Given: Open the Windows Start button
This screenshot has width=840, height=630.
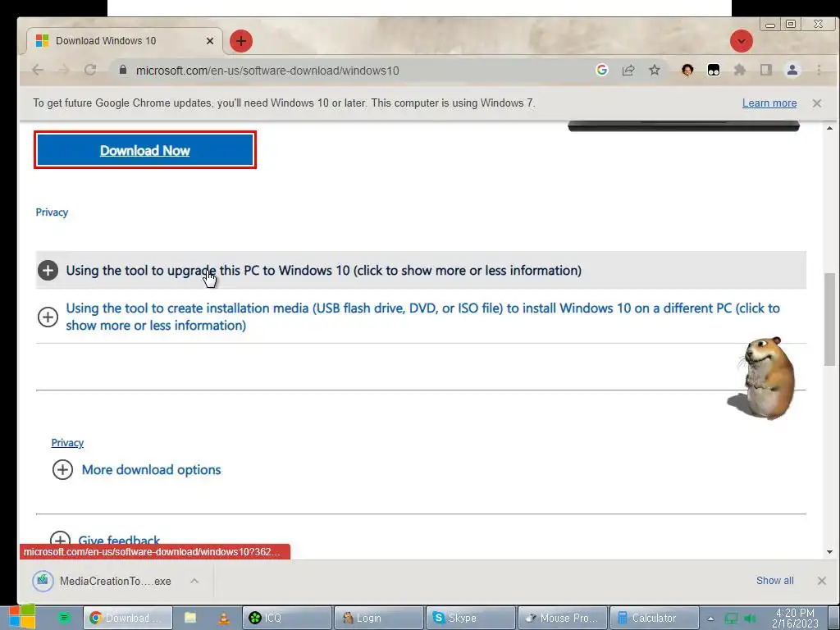Looking at the screenshot, I should tap(22, 617).
